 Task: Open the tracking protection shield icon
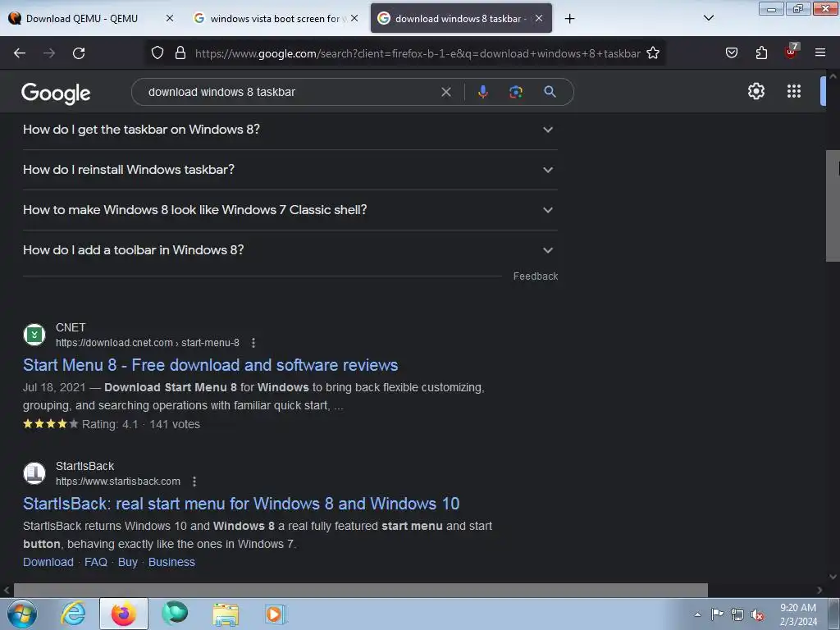point(157,53)
